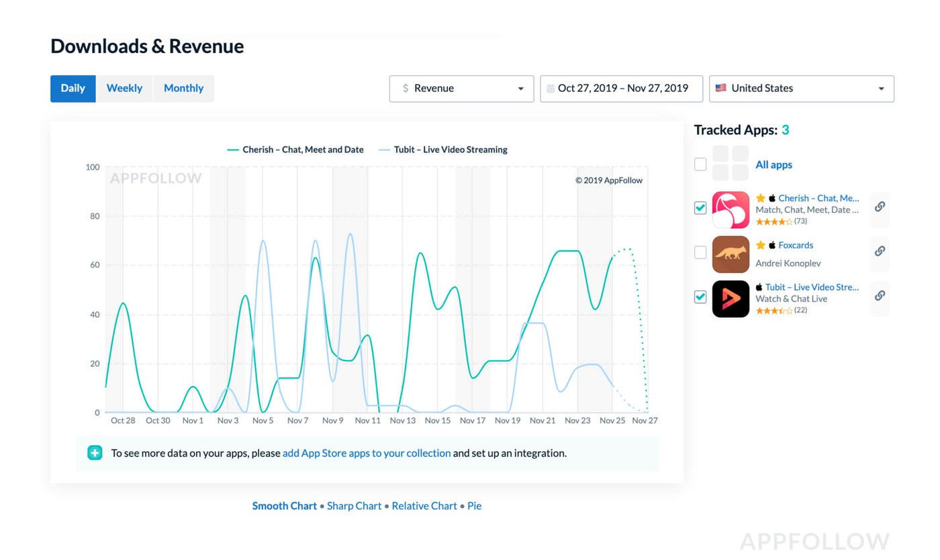This screenshot has width=940, height=560.
Task: Open the United States country dropdown
Action: (x=801, y=89)
